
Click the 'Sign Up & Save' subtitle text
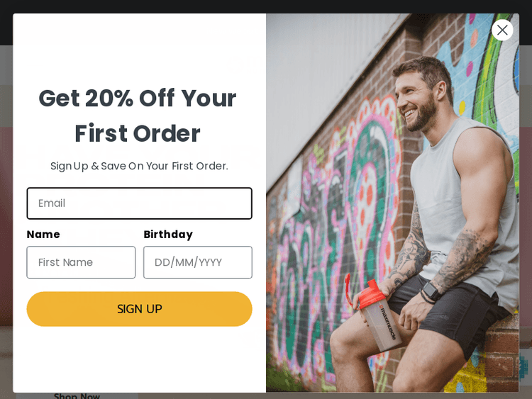pos(139,166)
